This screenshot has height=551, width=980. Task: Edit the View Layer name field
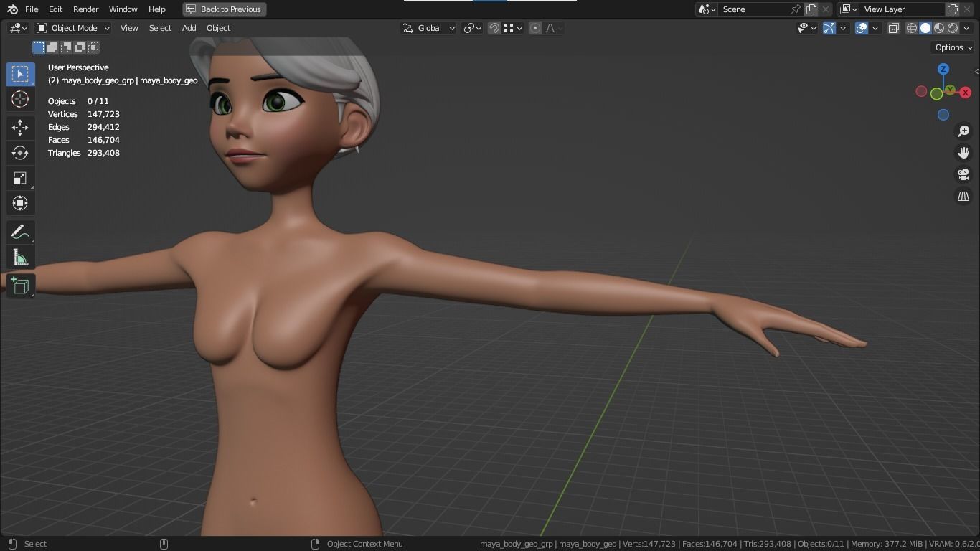coord(902,9)
